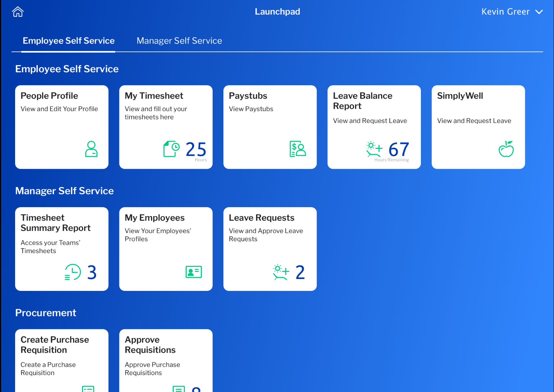This screenshot has width=554, height=392.
Task: Click 'Create a Purchase Requisition' description text
Action: pos(48,369)
